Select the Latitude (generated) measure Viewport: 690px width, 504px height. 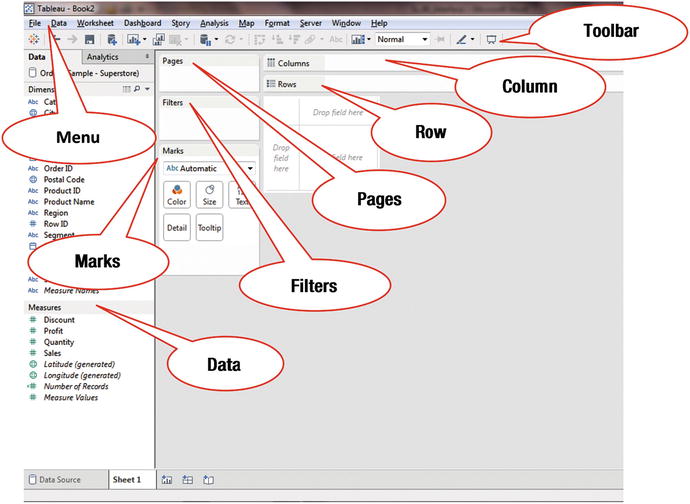coord(79,364)
